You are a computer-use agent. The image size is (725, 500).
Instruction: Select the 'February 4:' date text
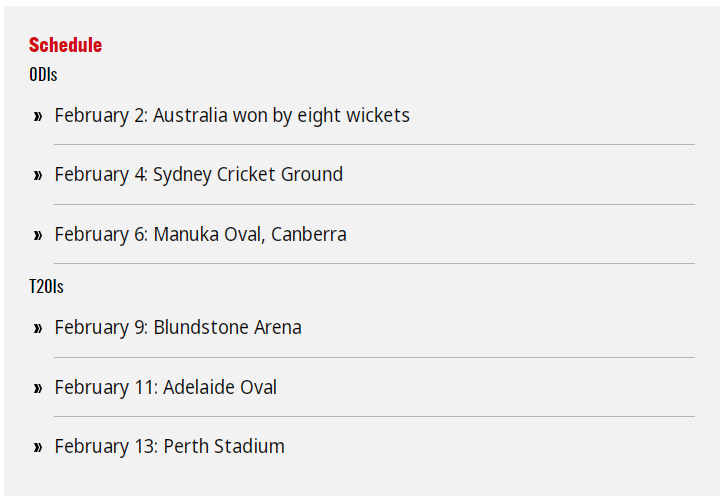click(101, 175)
